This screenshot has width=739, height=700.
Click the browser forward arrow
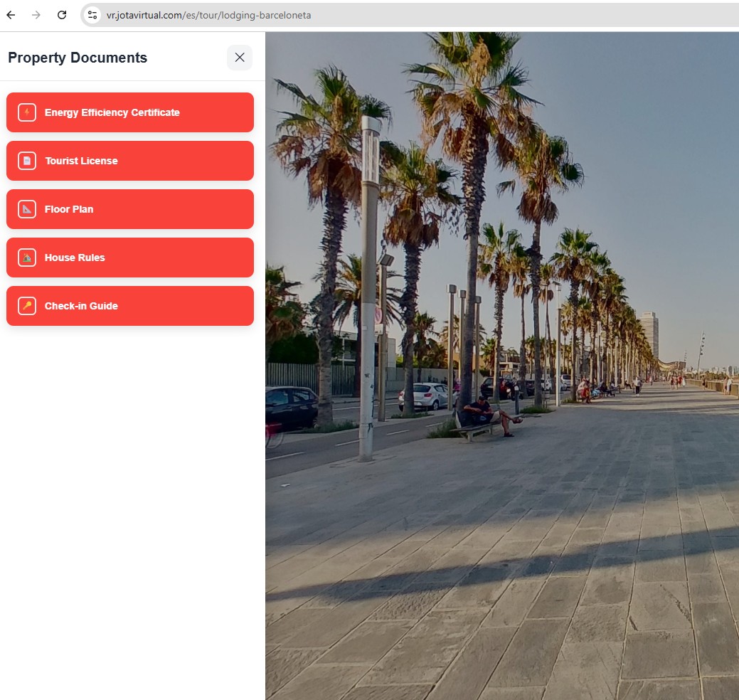click(36, 15)
